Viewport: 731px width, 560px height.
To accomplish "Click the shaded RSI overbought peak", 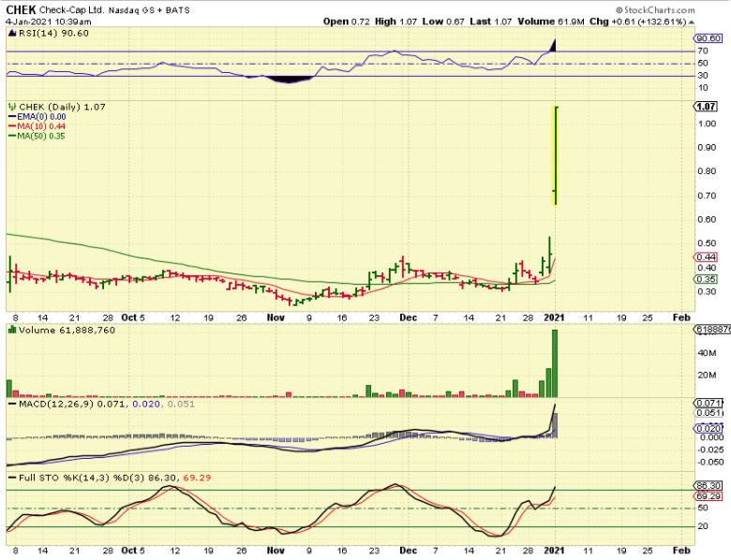I will (x=554, y=47).
